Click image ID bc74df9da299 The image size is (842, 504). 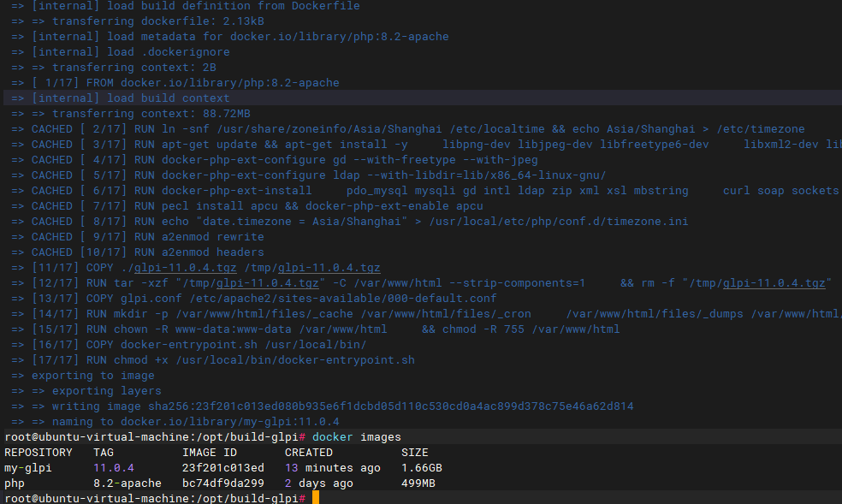tap(222, 483)
